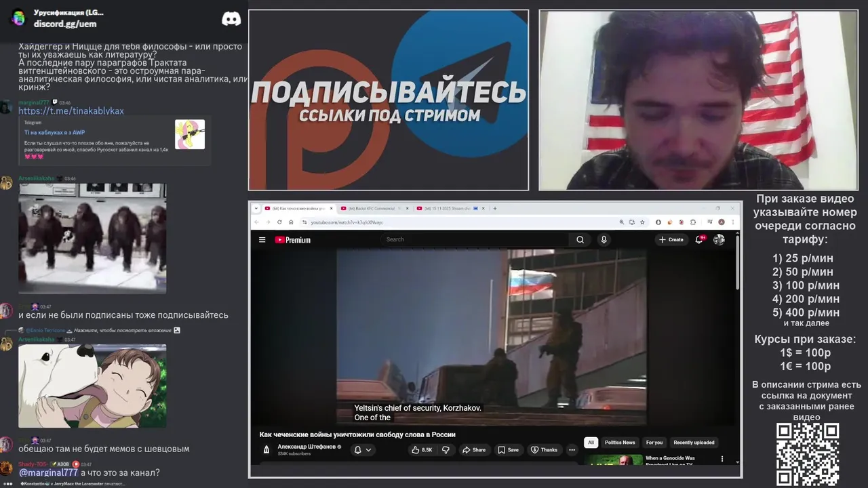Open the dancing monkeys GIF in chat
The width and height of the screenshot is (868, 488).
click(x=92, y=238)
